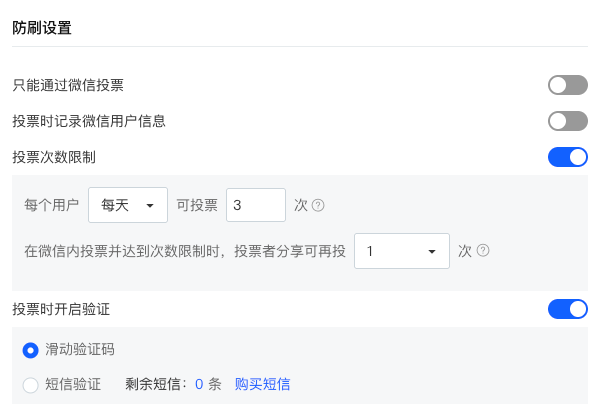
Task: Click the '只能通过微信投票' label text
Action: 68,85
